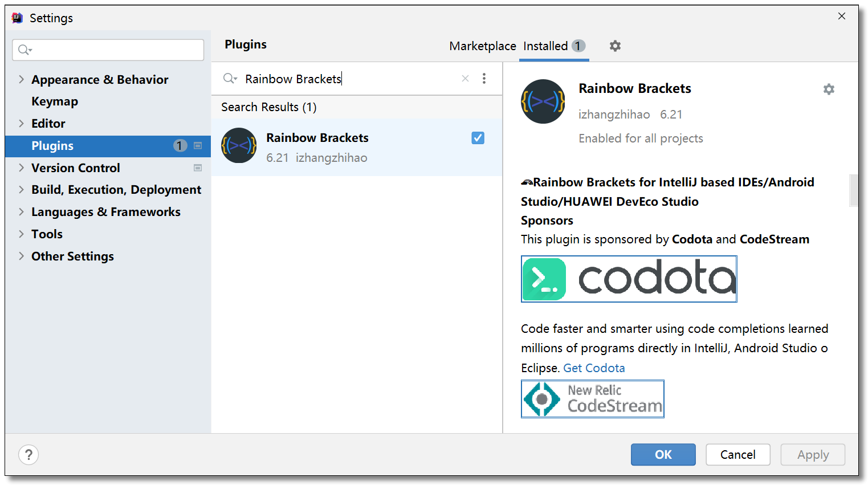
Task: Expand the Tools section
Action: (x=21, y=234)
